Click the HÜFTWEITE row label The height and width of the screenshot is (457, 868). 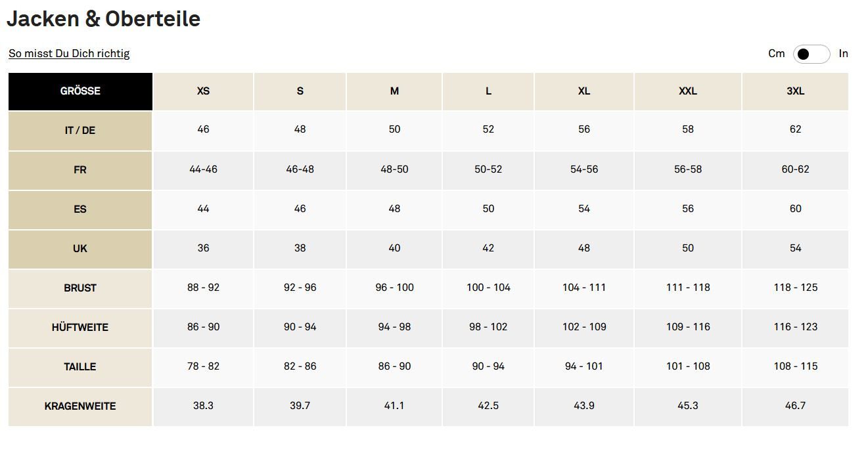80,328
